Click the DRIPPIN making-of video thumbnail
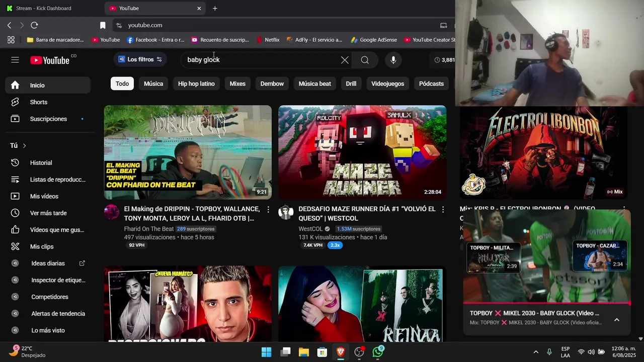The image size is (644, 362). click(x=188, y=152)
